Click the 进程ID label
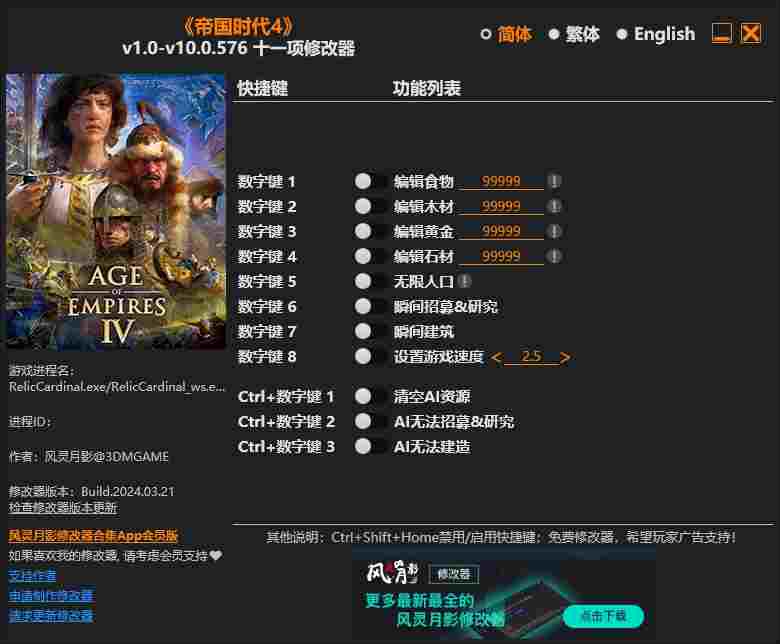Image resolution: width=780 pixels, height=644 pixels. [29, 422]
